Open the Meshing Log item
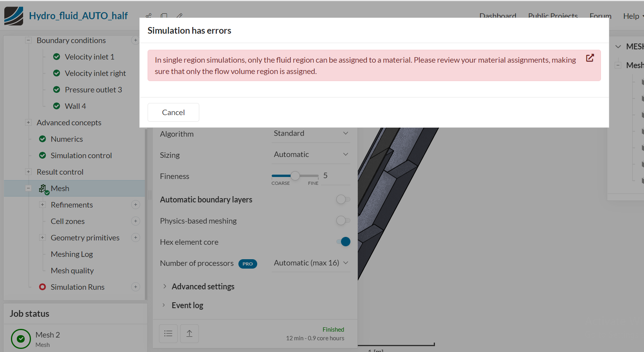This screenshot has width=644, height=352. [x=72, y=254]
